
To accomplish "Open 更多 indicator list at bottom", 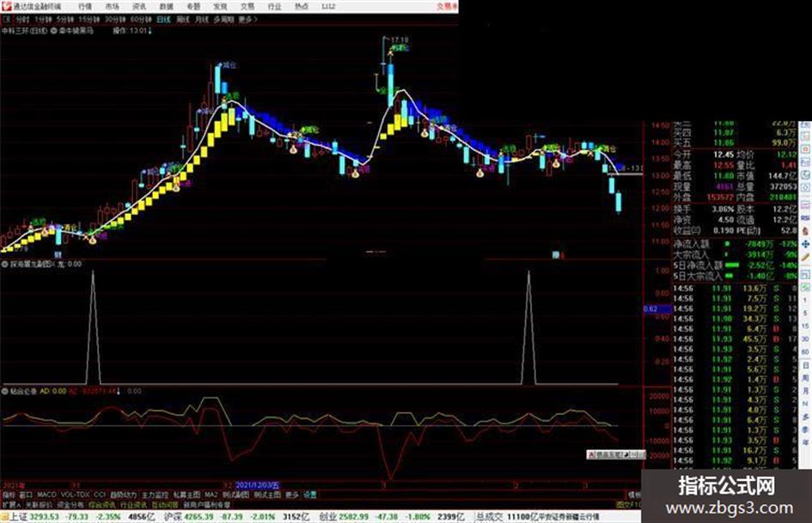I will 292,495.
